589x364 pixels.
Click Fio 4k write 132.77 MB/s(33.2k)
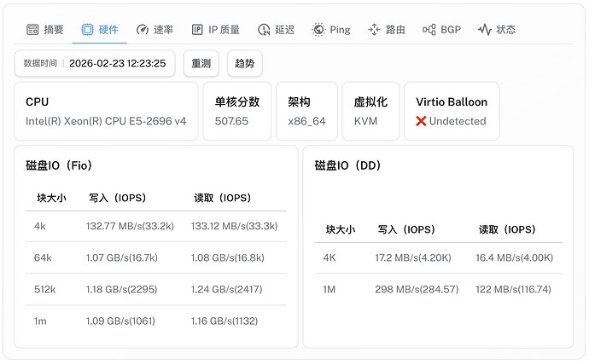click(x=130, y=226)
